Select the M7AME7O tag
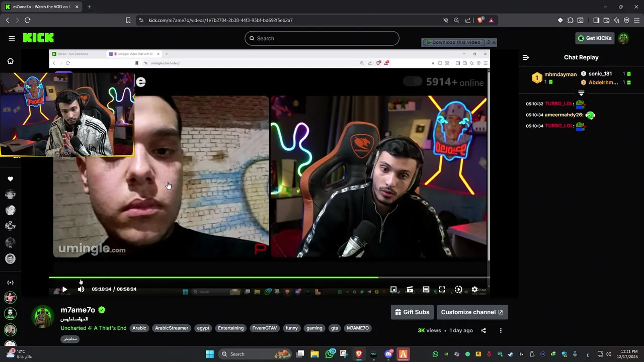This screenshot has width=644, height=362. (358, 328)
